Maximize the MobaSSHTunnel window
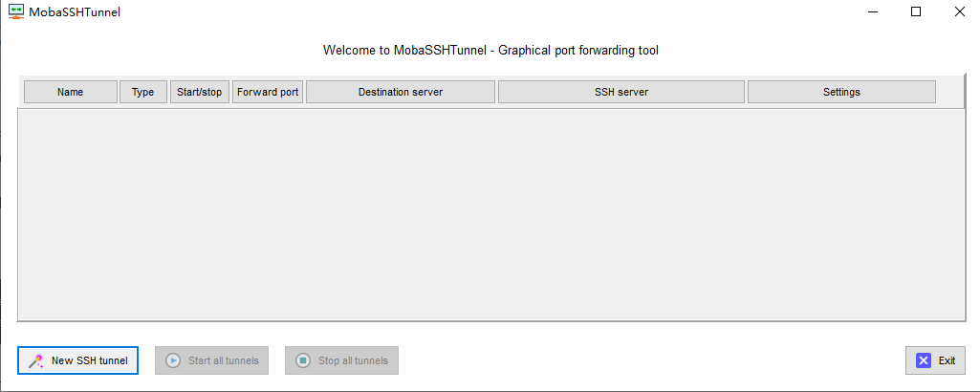 click(916, 11)
